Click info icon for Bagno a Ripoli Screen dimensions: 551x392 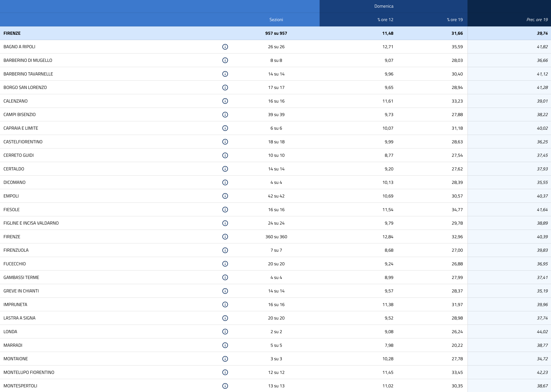(x=225, y=47)
